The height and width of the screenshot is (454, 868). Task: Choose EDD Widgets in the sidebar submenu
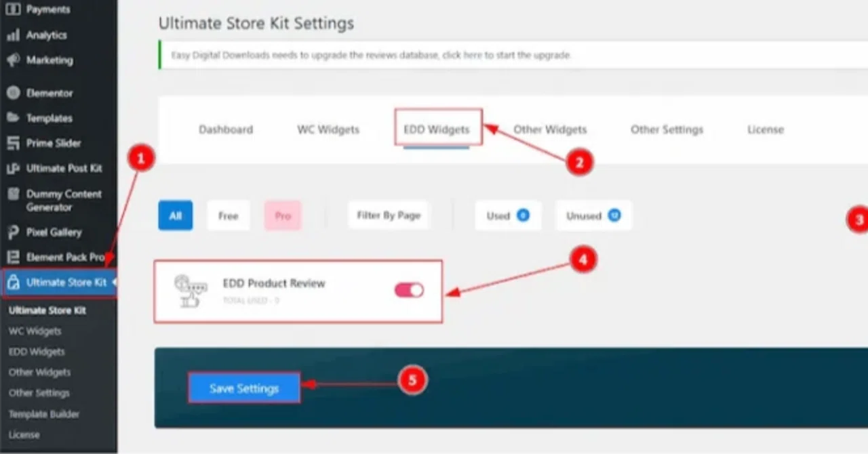click(37, 352)
